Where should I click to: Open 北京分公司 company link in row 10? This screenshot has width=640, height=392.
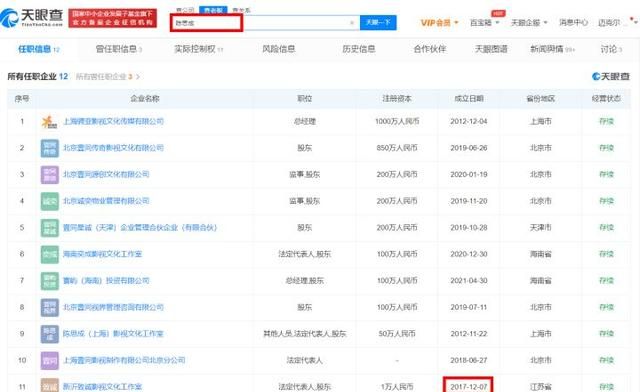pyautogui.click(x=124, y=360)
